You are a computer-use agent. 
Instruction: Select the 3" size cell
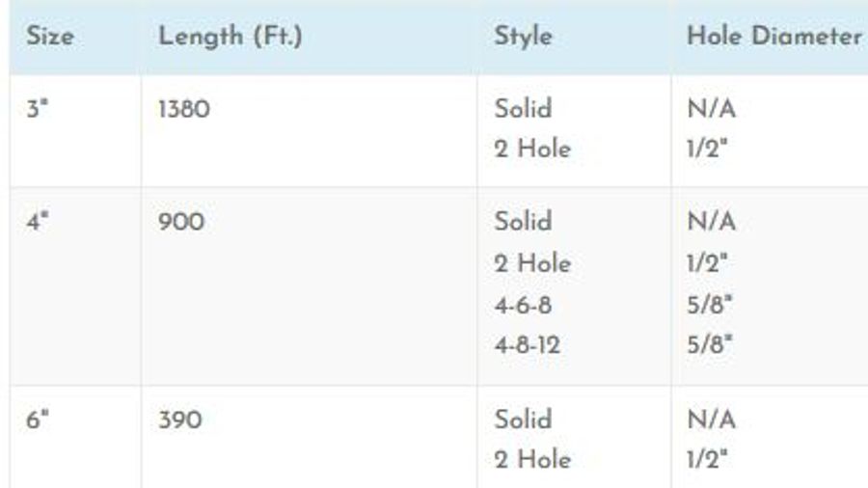[x=37, y=109]
